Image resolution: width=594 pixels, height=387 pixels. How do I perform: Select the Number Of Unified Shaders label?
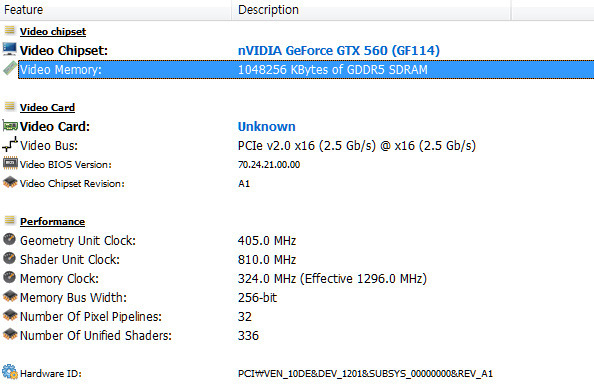click(x=95, y=336)
